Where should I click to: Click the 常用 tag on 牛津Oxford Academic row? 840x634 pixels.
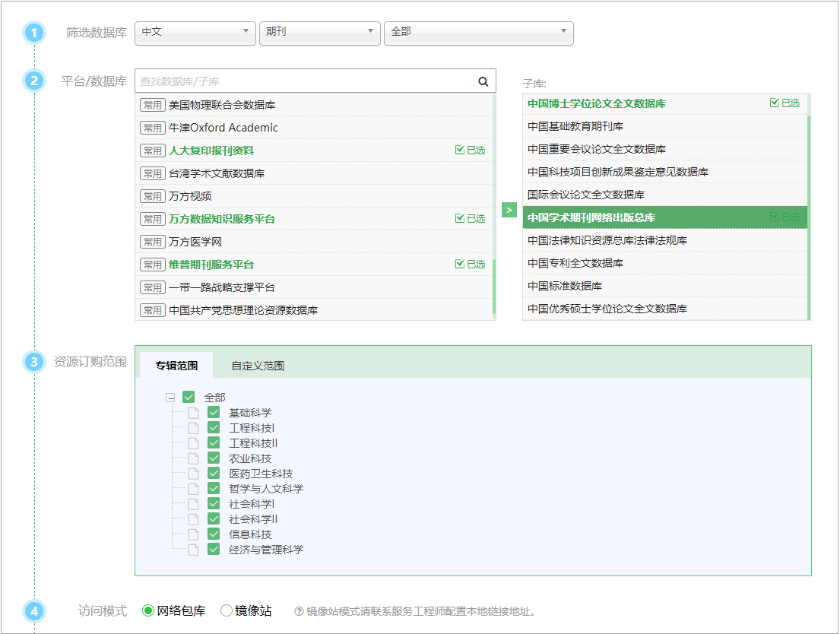pos(153,128)
